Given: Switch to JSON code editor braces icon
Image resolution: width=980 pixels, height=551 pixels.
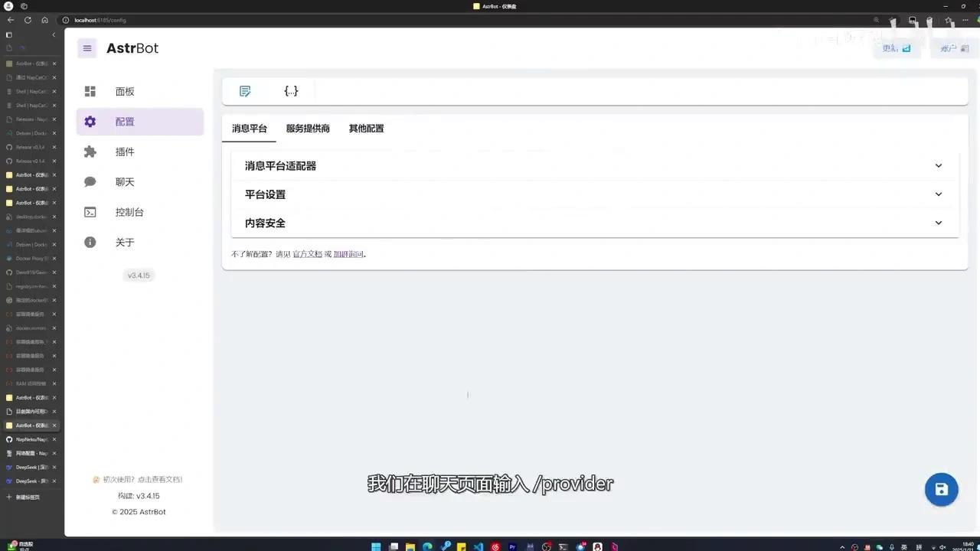Looking at the screenshot, I should (x=291, y=91).
